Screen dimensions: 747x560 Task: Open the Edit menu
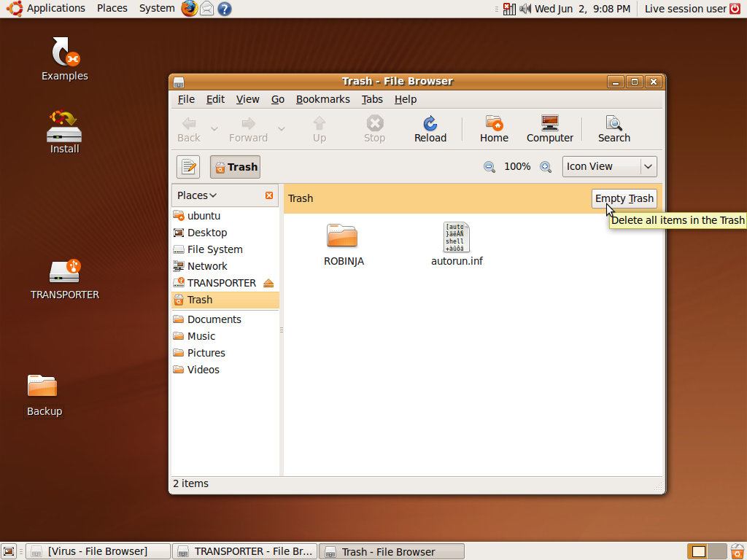click(215, 99)
